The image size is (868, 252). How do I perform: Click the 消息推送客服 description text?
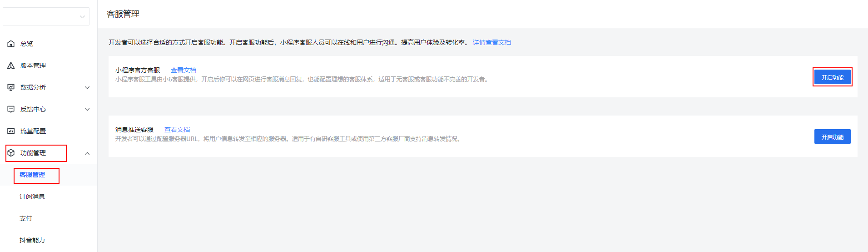click(289, 139)
